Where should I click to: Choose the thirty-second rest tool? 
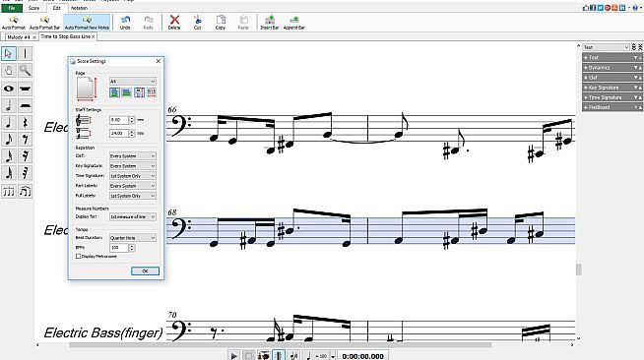coord(25,173)
